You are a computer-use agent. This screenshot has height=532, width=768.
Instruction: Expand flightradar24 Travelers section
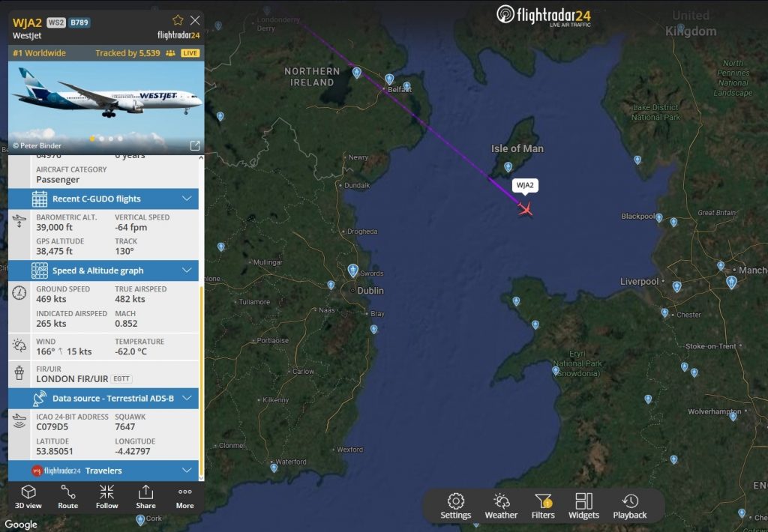click(103, 471)
